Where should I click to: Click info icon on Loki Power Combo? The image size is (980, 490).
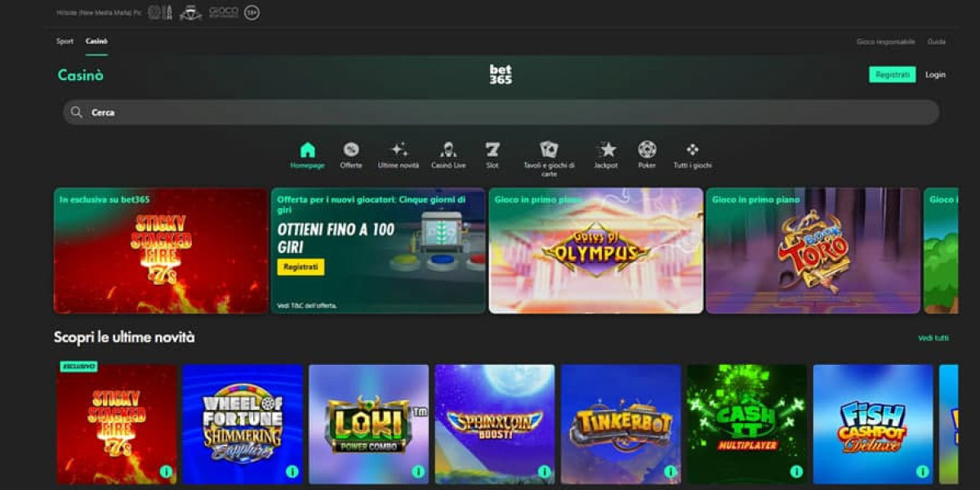point(418,471)
